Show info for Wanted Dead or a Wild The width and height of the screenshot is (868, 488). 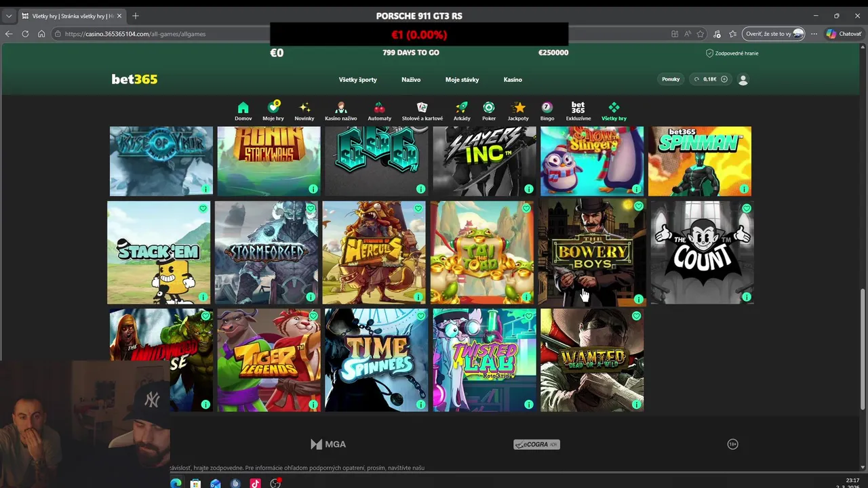coord(636,405)
